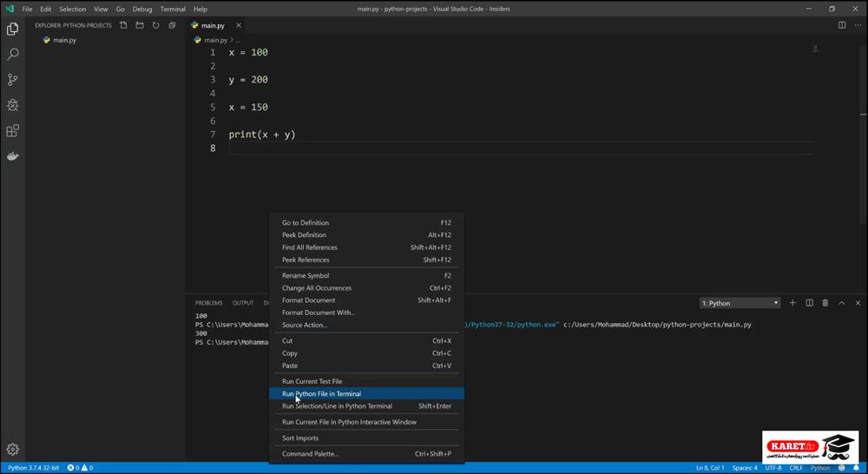Choose Cut from context menu
This screenshot has width=868, height=474.
click(366, 340)
